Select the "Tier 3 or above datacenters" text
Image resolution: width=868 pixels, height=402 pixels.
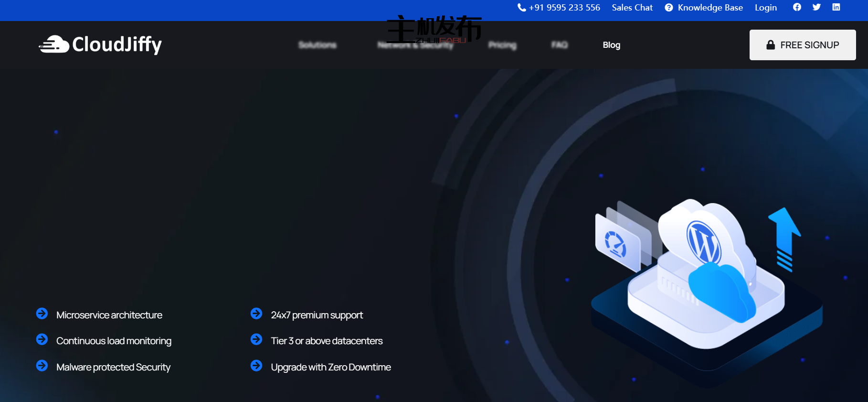(327, 341)
